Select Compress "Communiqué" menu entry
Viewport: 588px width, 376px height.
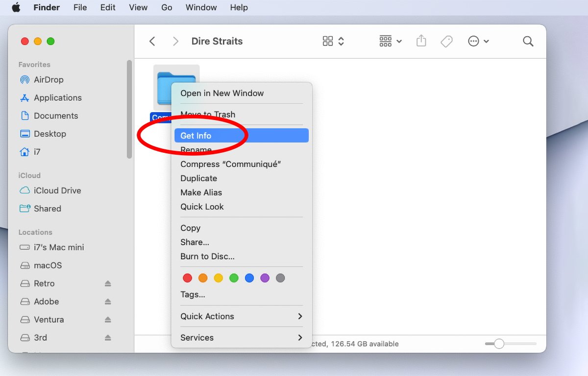pos(230,164)
